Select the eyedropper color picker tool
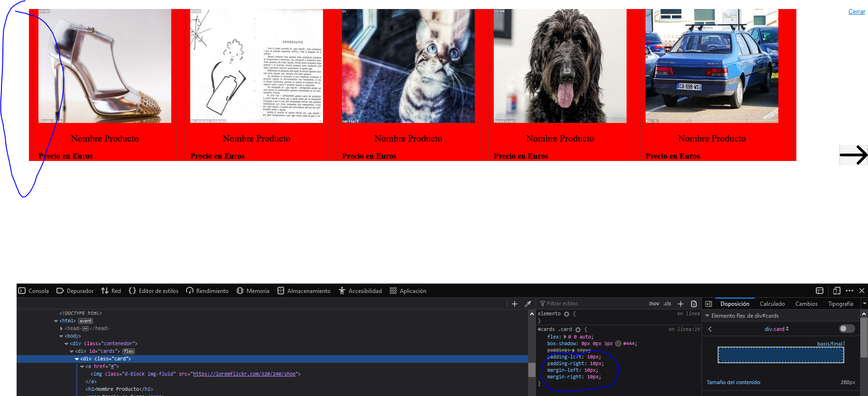This screenshot has height=396, width=868. 528,304
